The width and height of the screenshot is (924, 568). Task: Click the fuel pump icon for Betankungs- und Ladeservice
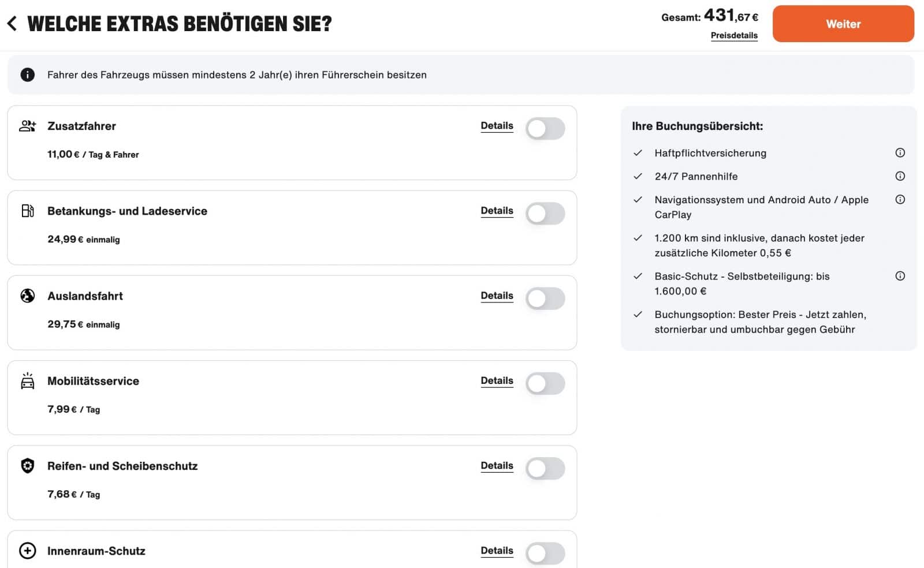tap(28, 211)
